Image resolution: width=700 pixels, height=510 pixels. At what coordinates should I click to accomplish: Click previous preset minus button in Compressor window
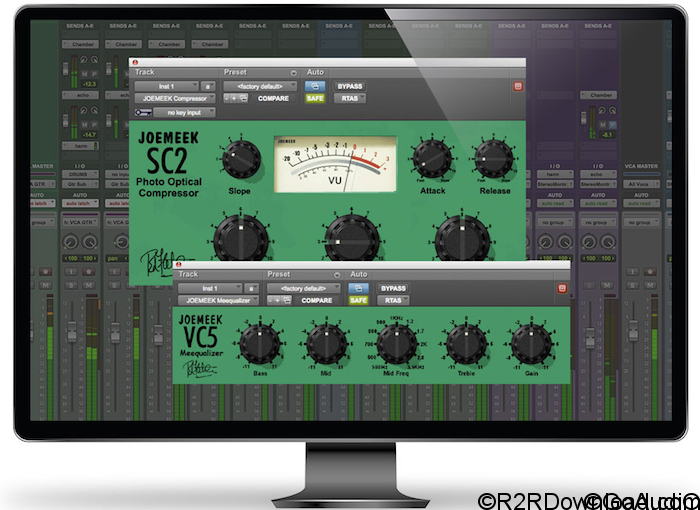(227, 98)
